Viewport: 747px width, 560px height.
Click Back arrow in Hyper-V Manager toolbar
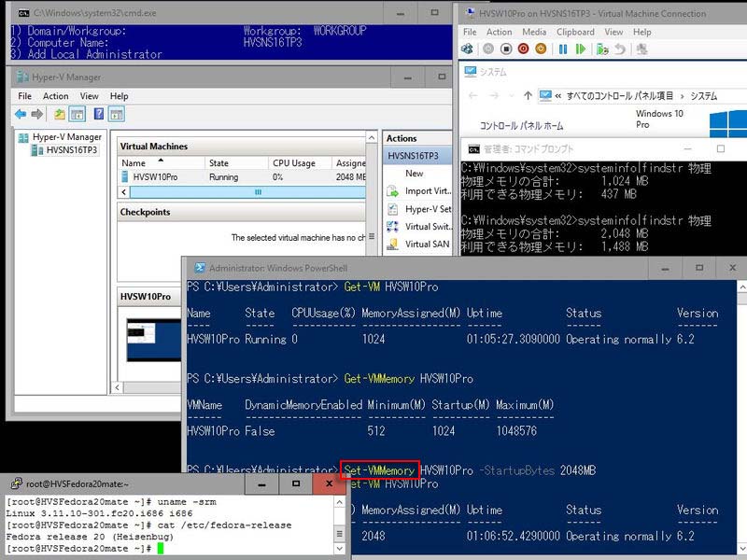click(x=20, y=114)
